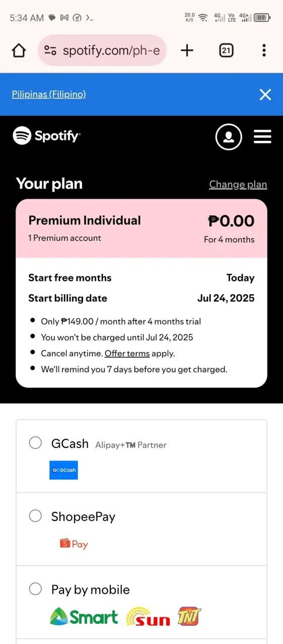Tap the browser home icon
283x644 pixels.
pos(19,50)
